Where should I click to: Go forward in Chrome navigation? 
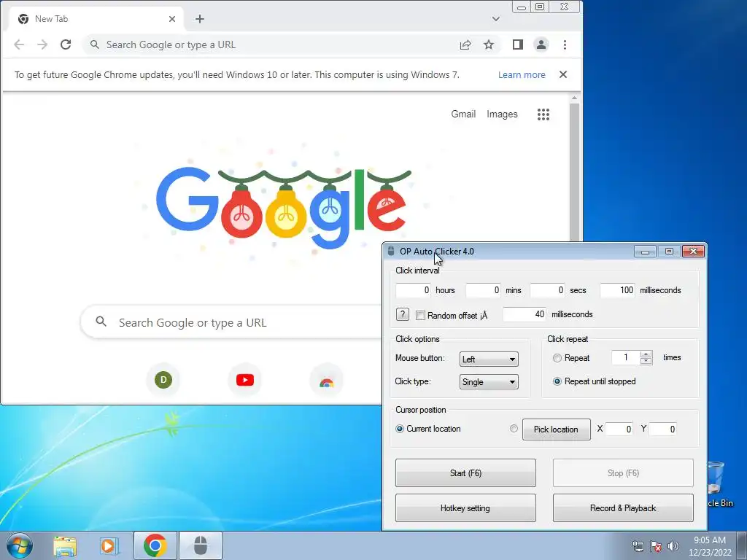point(42,44)
